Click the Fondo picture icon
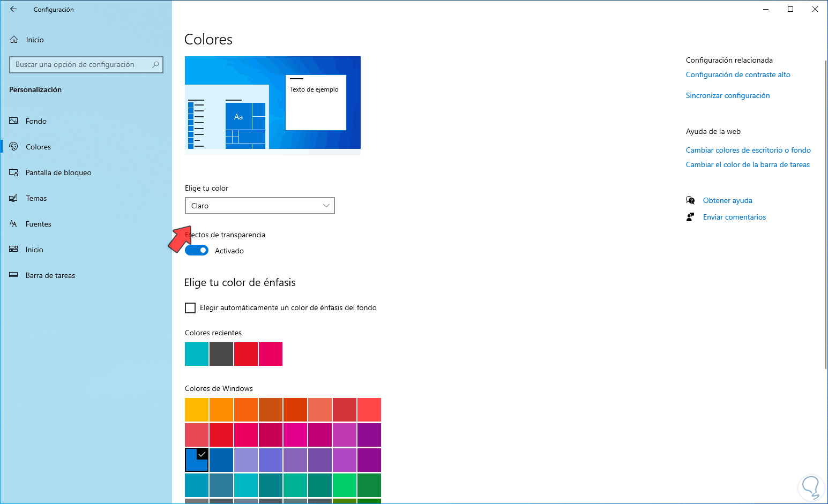The width and height of the screenshot is (828, 504). (x=14, y=121)
